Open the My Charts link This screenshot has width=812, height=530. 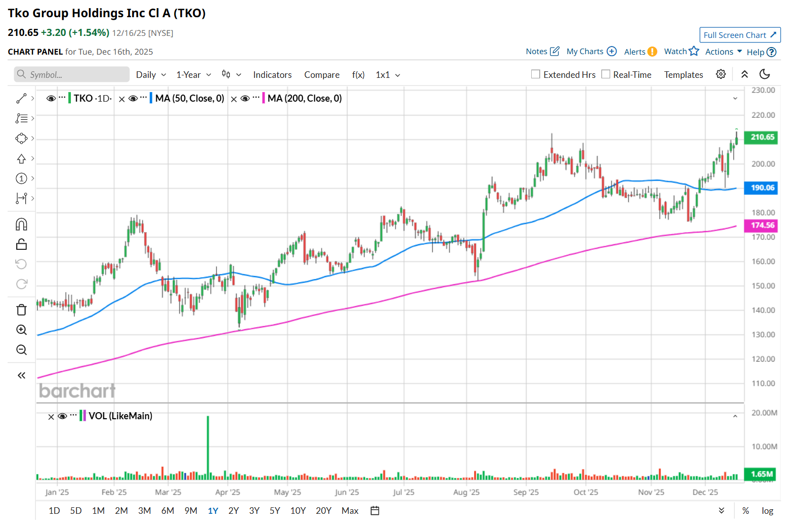pyautogui.click(x=591, y=52)
